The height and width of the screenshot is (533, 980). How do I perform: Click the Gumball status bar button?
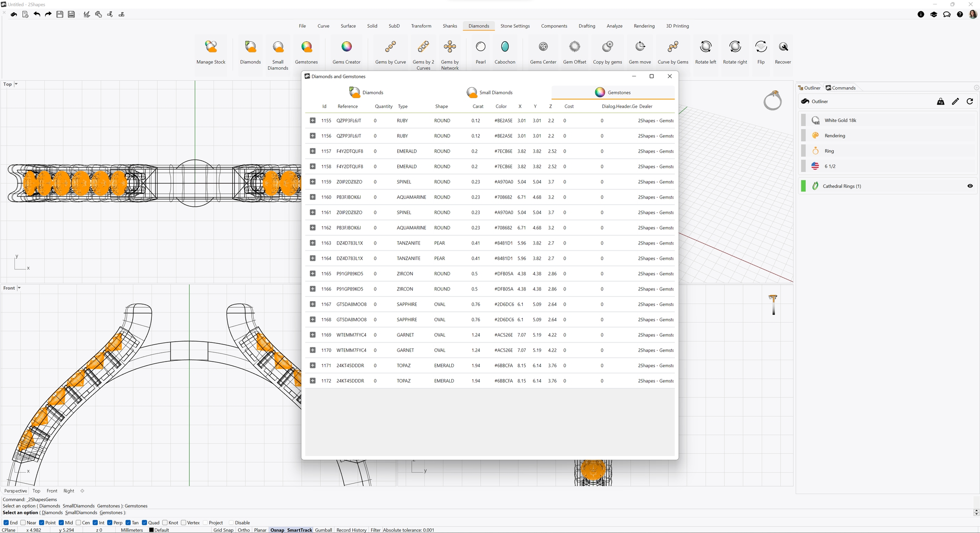[x=323, y=530]
